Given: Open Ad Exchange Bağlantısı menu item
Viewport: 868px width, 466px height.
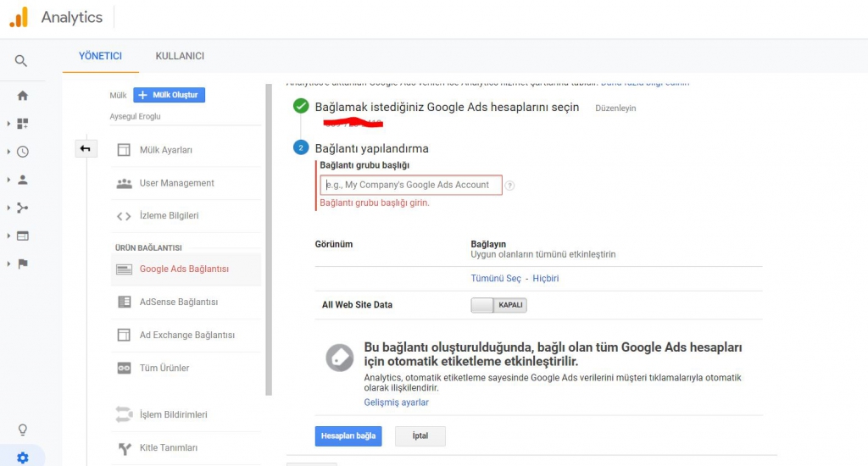Looking at the screenshot, I should pyautogui.click(x=186, y=335).
